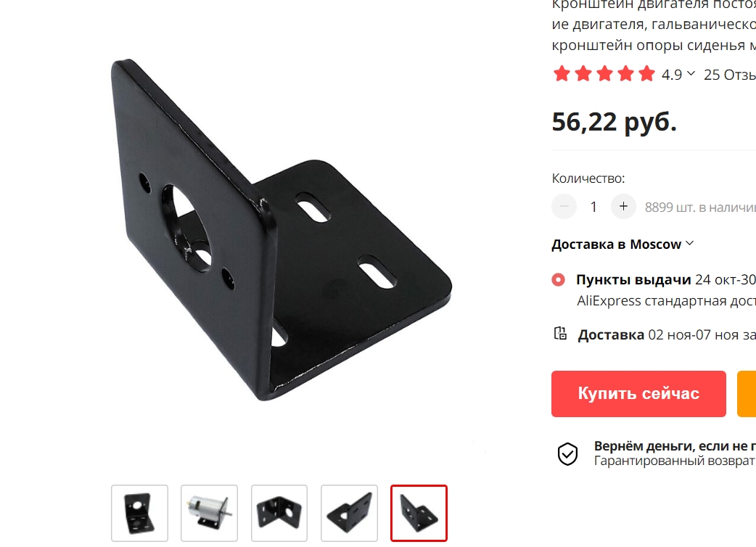Image resolution: width=756 pixels, height=547 pixels.
Task: Decrease quantity with the minus button
Action: [x=564, y=207]
